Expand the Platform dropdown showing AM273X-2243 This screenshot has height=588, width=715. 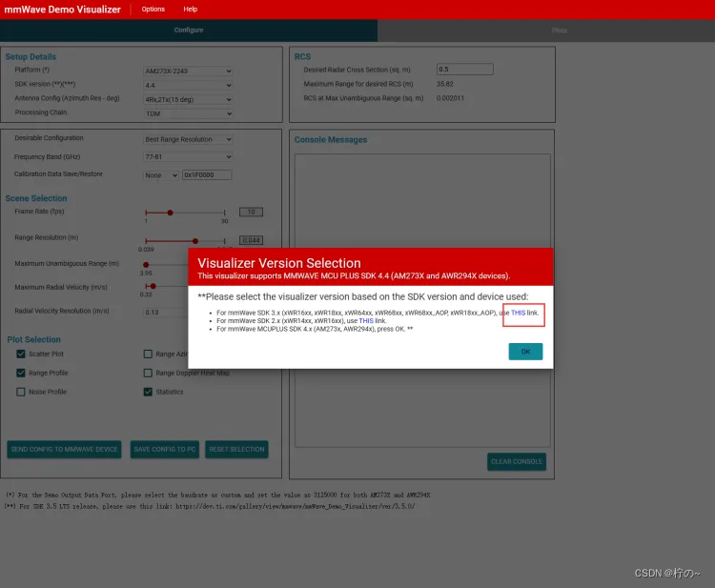[188, 71]
